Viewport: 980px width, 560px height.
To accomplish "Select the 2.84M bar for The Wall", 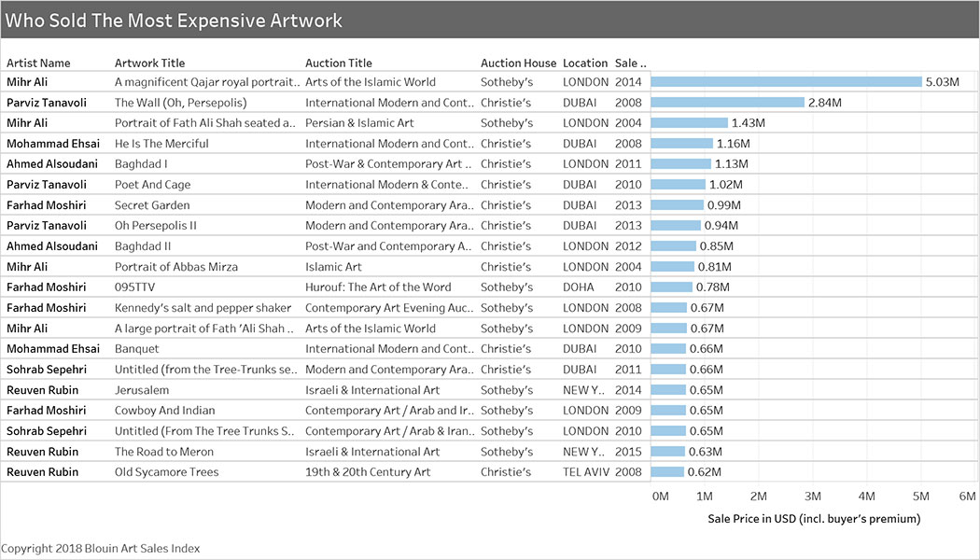I will (x=727, y=103).
